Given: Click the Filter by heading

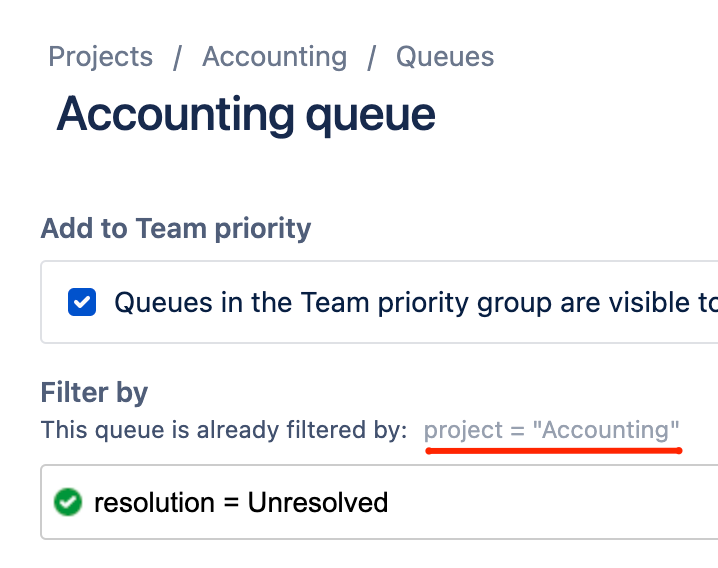Looking at the screenshot, I should [94, 393].
